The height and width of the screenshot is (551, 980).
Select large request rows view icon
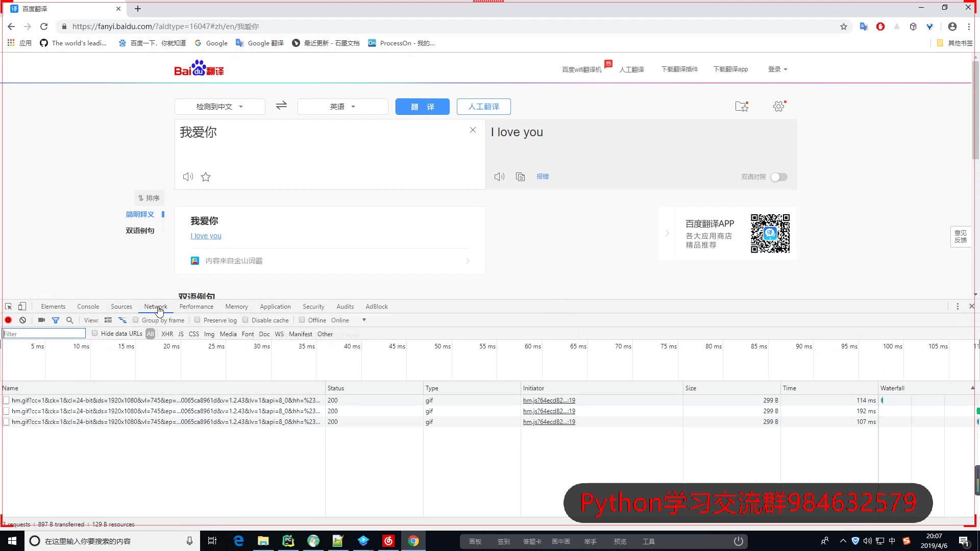[x=108, y=320]
